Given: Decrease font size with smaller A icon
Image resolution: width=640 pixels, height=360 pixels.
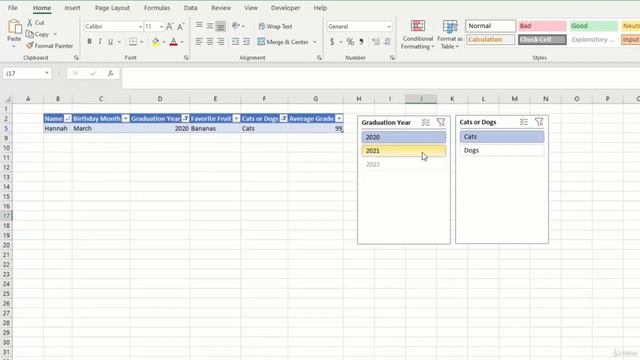Looking at the screenshot, I should point(180,27).
